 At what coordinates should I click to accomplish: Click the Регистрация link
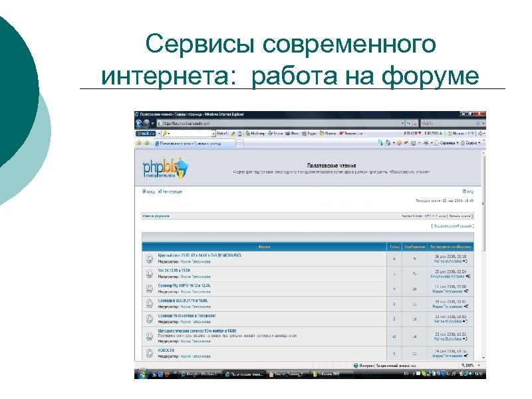point(171,192)
